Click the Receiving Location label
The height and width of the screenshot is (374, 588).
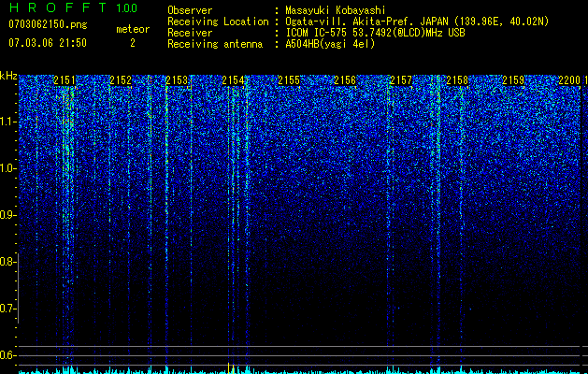tap(218, 22)
